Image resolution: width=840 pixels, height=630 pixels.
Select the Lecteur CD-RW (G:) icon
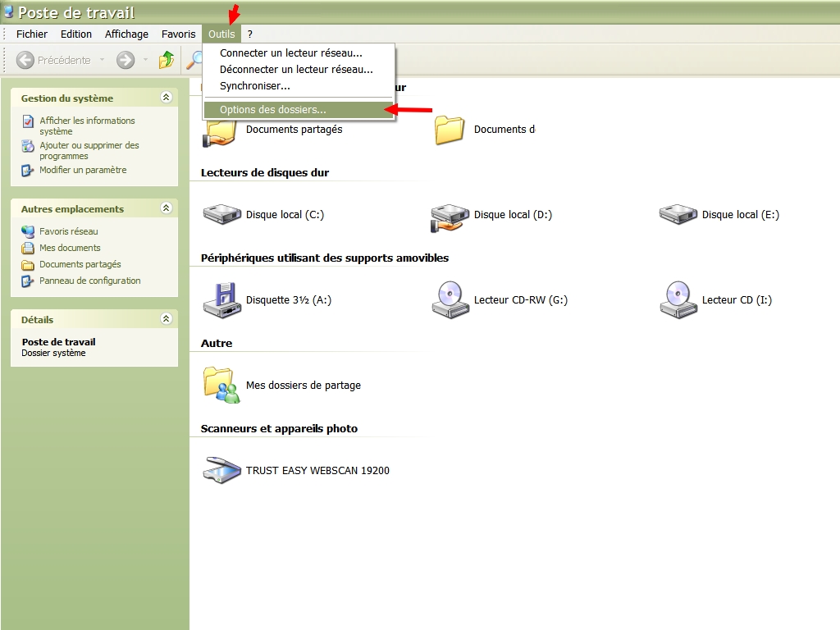tap(450, 300)
